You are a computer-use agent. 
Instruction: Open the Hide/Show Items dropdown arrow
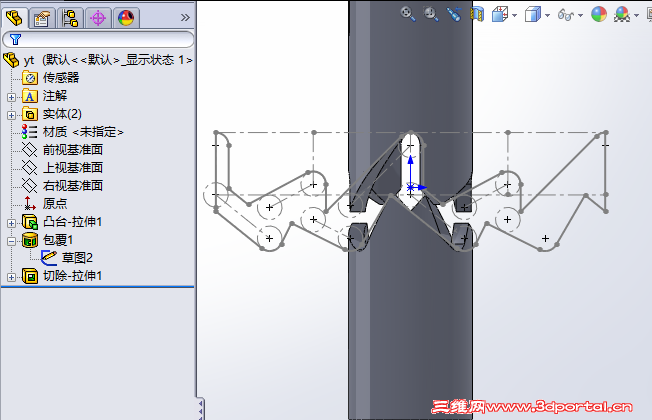(580, 15)
